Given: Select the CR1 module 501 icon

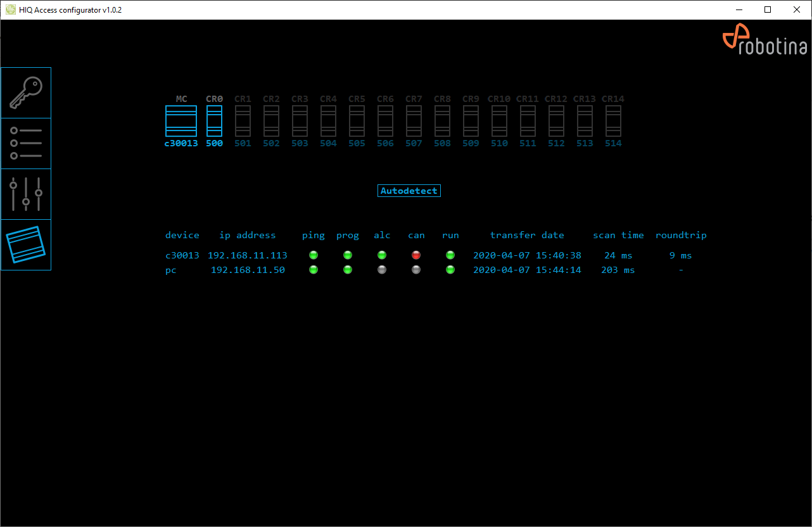Looking at the screenshot, I should 243,121.
